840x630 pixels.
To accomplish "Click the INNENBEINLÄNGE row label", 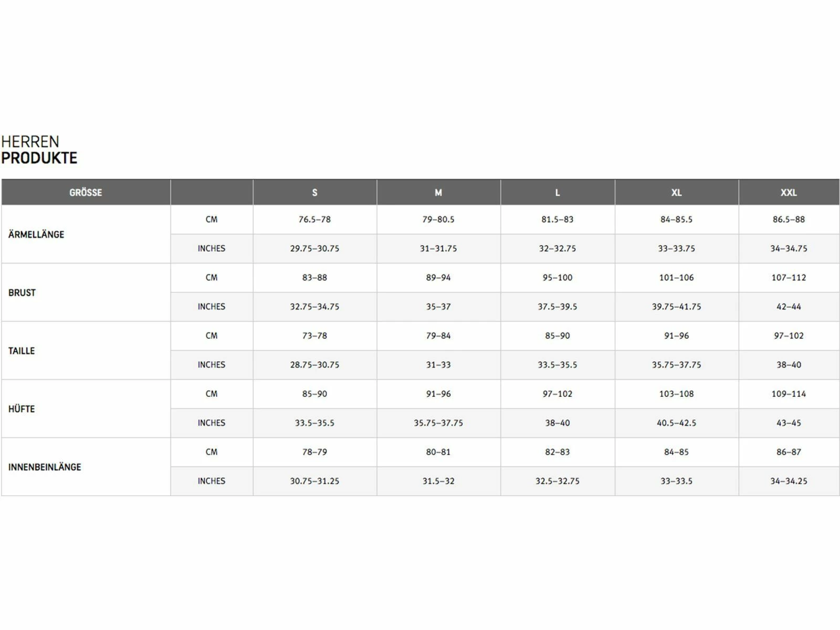I will pos(45,467).
